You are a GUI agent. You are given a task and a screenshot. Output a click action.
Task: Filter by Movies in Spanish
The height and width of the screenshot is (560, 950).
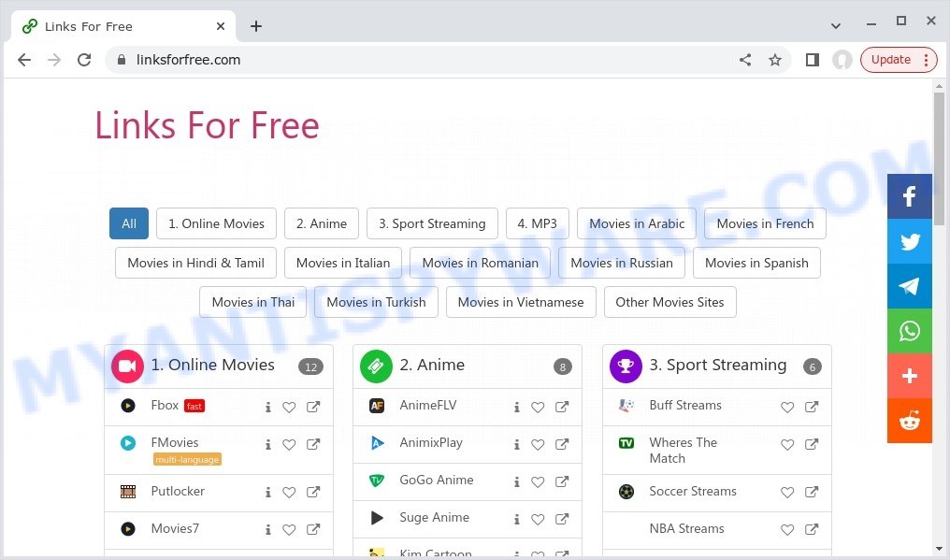coord(756,263)
